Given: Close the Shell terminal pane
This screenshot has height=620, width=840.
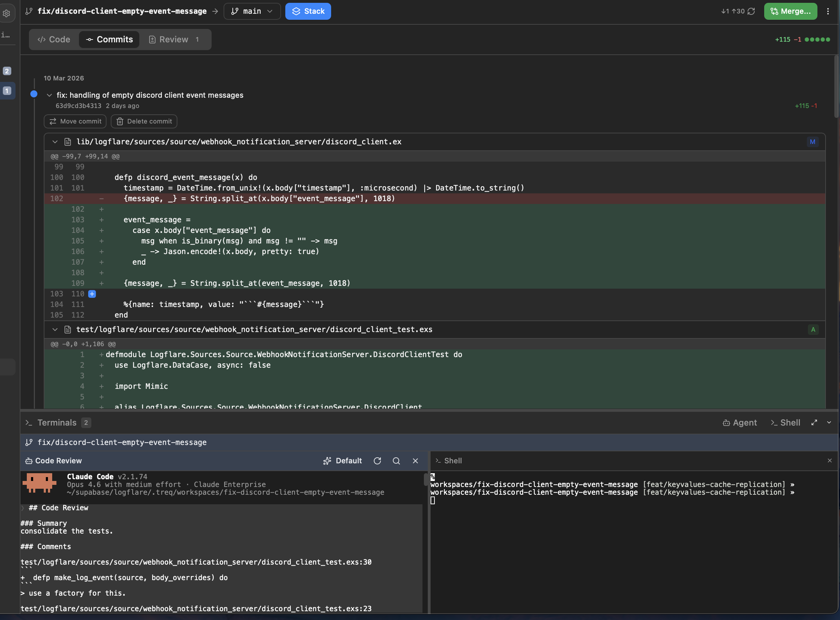Looking at the screenshot, I should (829, 461).
